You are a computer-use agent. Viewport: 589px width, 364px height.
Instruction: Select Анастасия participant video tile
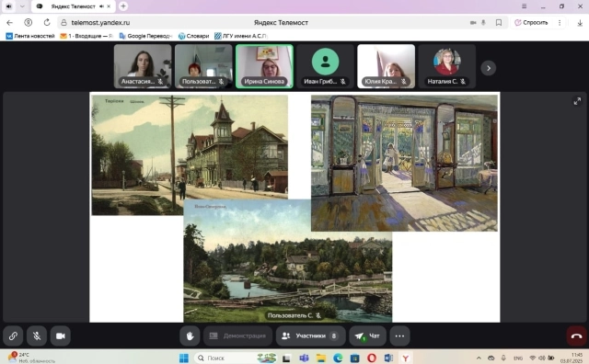143,66
